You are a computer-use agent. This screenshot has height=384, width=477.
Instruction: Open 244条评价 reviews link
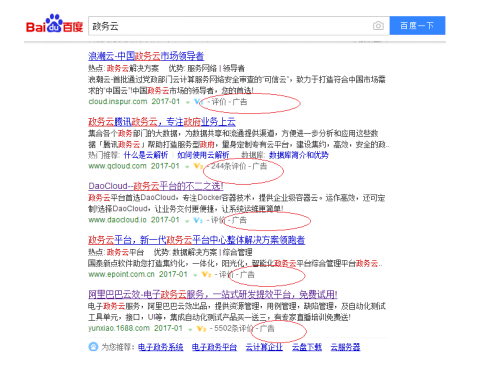pos(229,166)
